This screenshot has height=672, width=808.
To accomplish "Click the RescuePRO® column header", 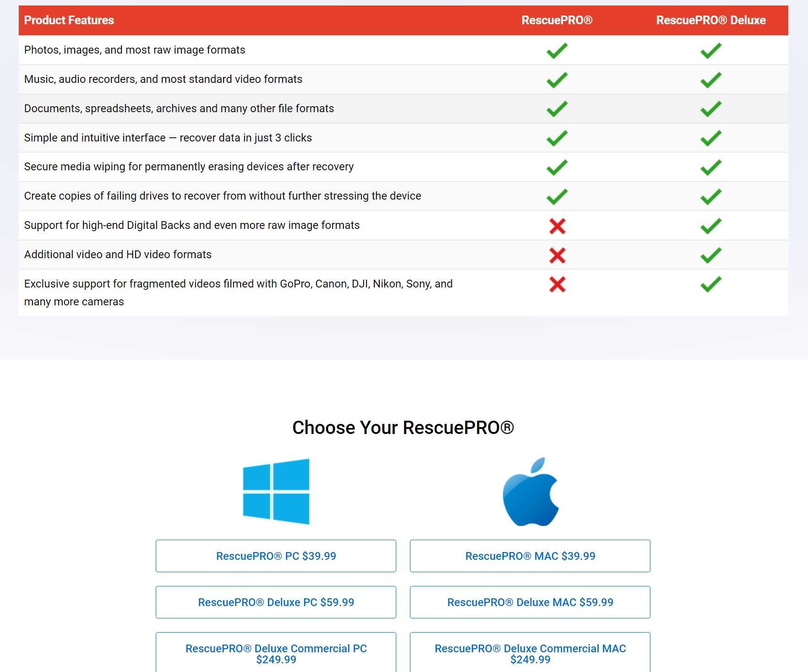I will coord(557,20).
